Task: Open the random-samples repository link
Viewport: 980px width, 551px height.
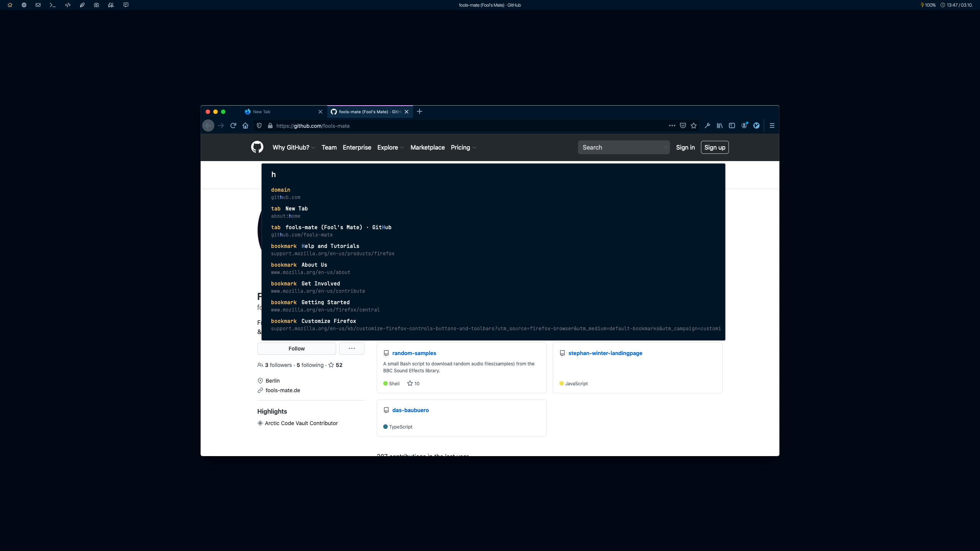Action: pyautogui.click(x=414, y=353)
